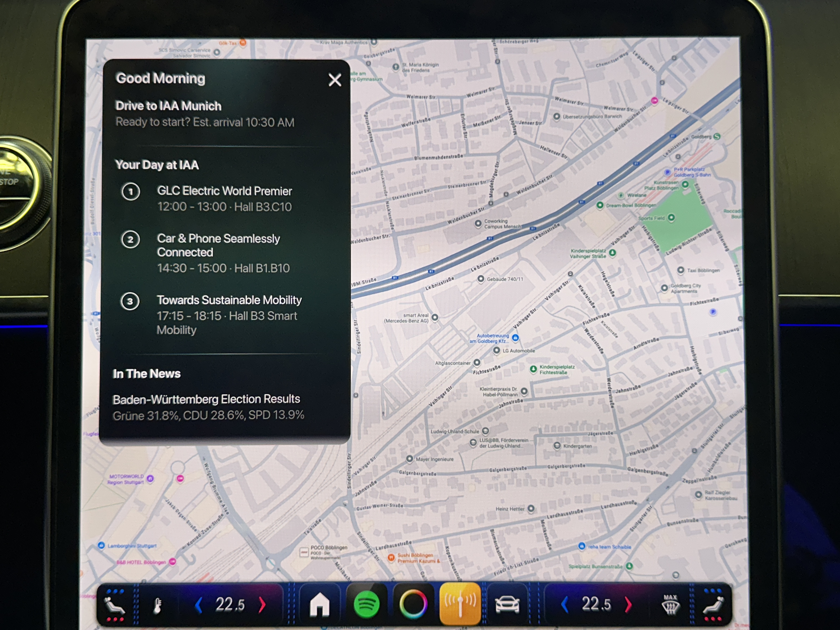This screenshot has height=630, width=840.
Task: Select the Taxi Böblingen map marker
Action: [680, 270]
